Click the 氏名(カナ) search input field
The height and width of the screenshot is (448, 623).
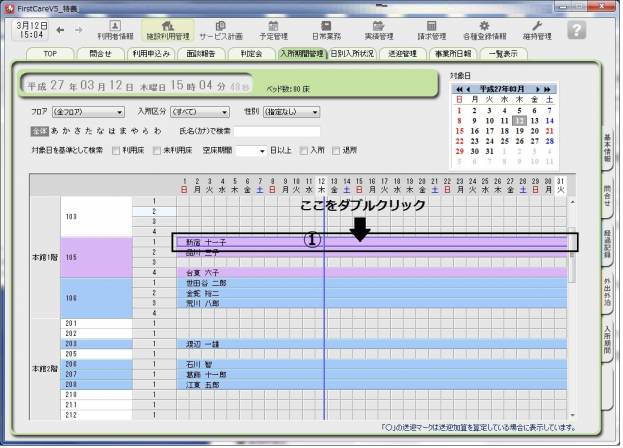coord(276,131)
